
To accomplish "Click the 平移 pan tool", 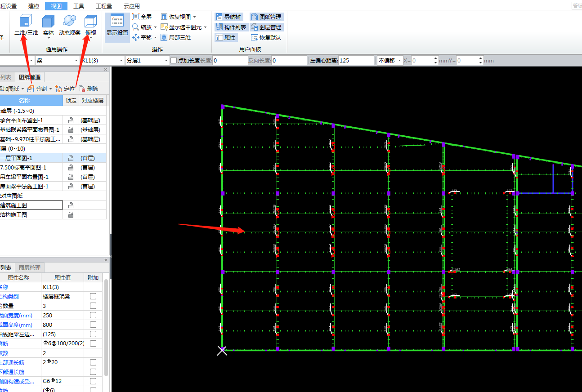I will [x=142, y=37].
